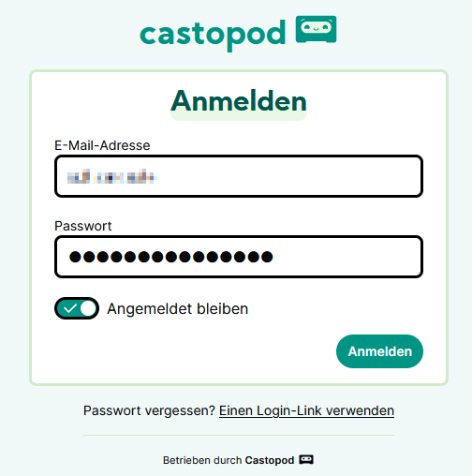
Task: Focus the Passwort input field
Action: [239, 257]
